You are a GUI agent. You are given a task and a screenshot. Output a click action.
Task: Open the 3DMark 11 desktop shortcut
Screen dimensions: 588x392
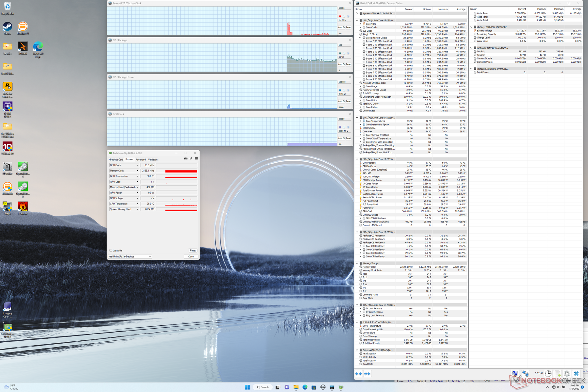23,28
